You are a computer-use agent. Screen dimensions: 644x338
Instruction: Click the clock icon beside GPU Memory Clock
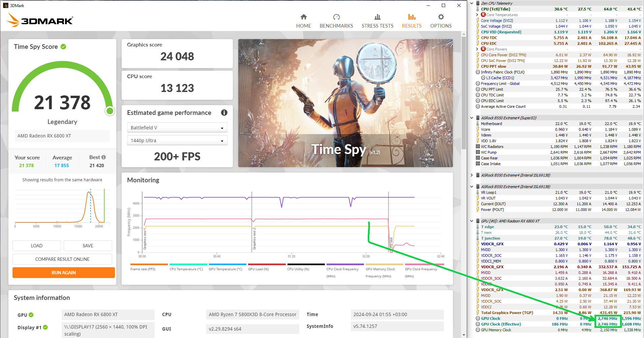478,330
